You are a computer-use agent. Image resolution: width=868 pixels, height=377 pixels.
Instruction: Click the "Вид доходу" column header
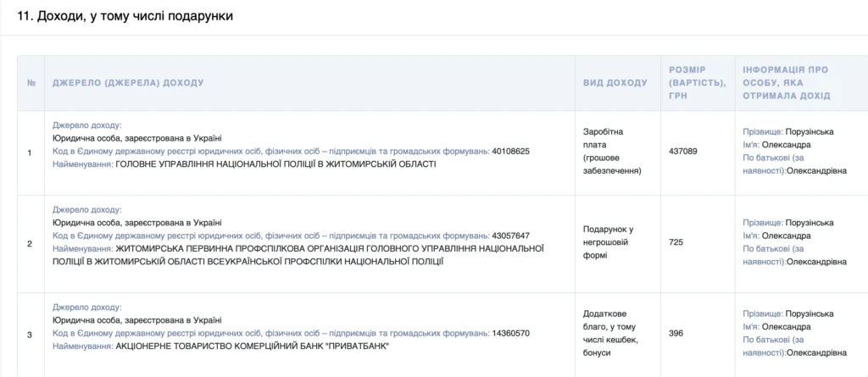[615, 83]
